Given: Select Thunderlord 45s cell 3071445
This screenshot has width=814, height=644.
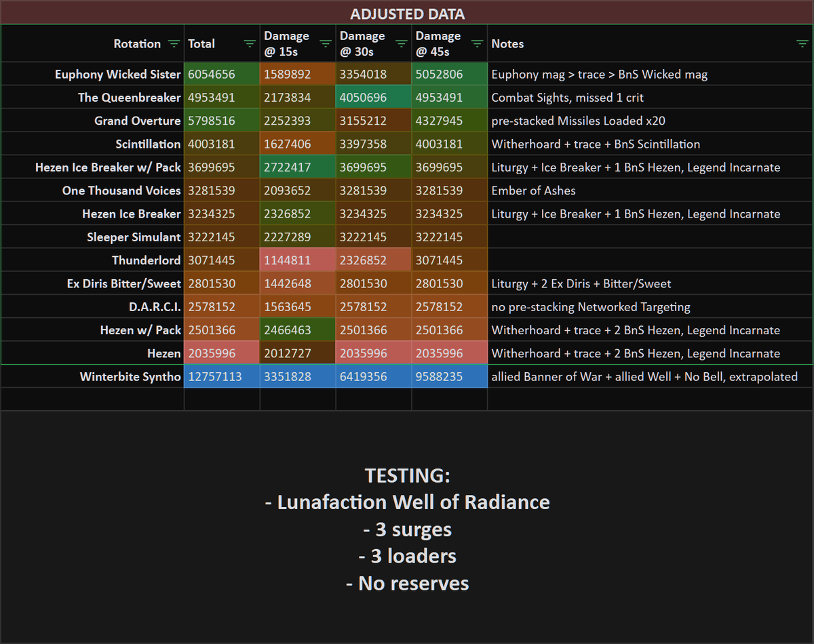Looking at the screenshot, I should click(x=450, y=260).
